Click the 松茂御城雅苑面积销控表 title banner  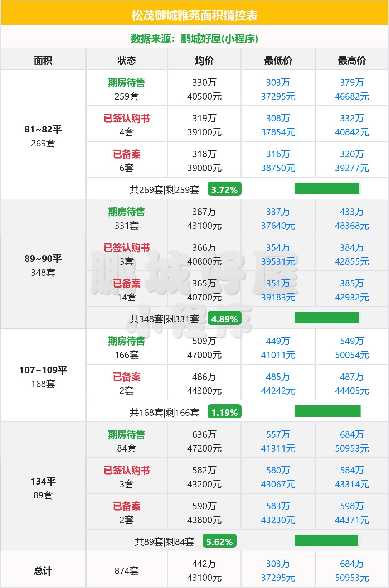(194, 15)
